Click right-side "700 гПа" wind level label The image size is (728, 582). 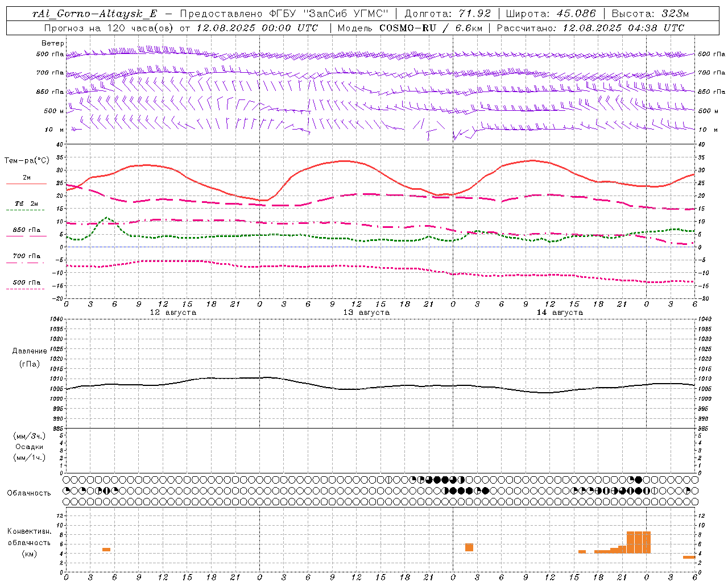(712, 73)
